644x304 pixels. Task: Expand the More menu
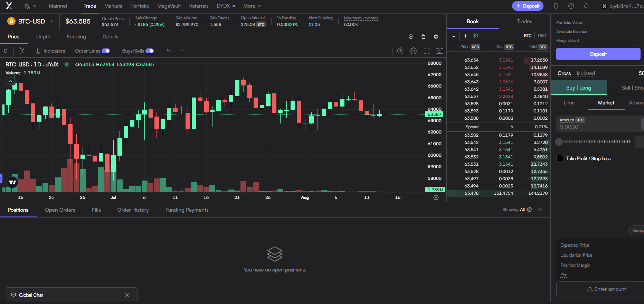coord(252,6)
